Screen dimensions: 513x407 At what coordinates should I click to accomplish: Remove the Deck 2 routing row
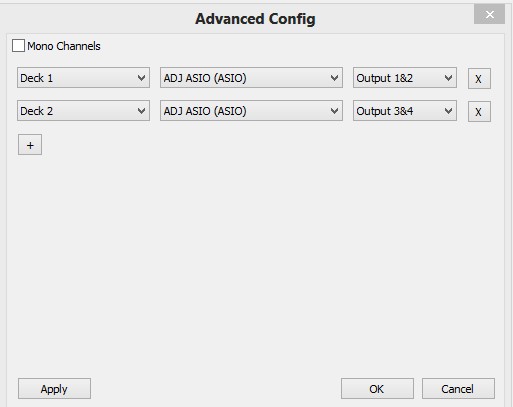pyautogui.click(x=479, y=112)
